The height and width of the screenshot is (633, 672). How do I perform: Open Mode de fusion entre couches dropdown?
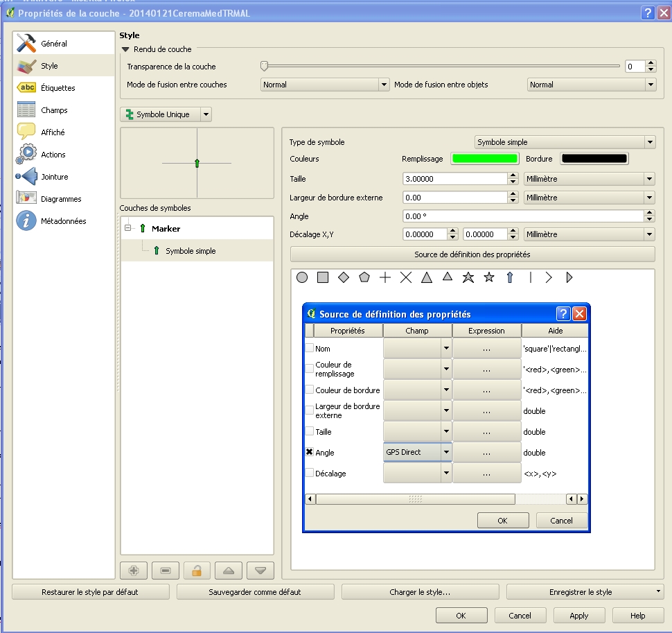click(x=324, y=85)
